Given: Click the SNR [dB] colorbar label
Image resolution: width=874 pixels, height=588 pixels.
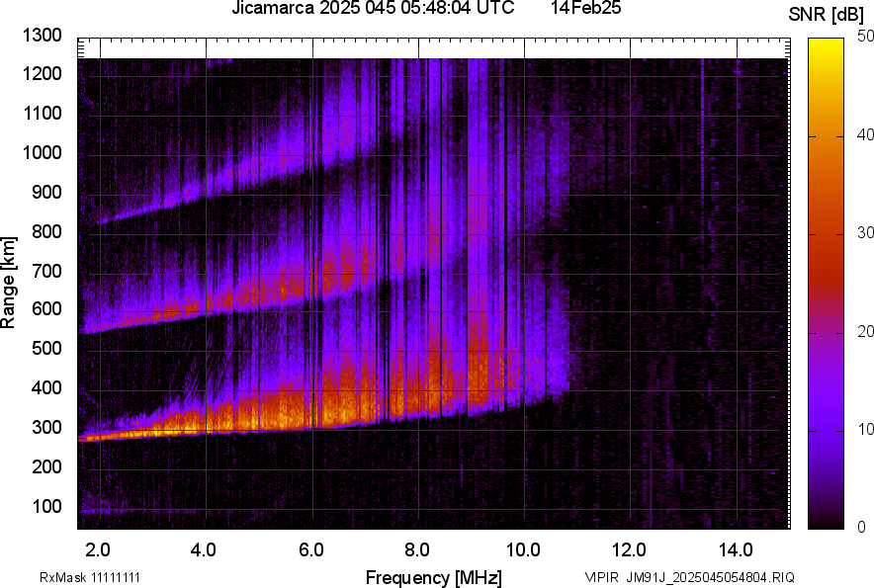Looking at the screenshot, I should click(829, 14).
